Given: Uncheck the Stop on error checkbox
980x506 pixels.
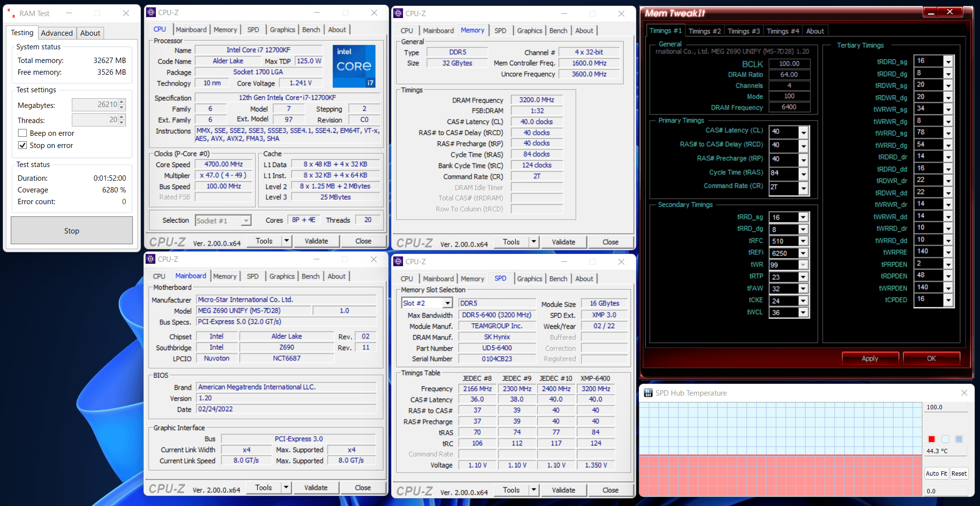Looking at the screenshot, I should click(x=22, y=146).
